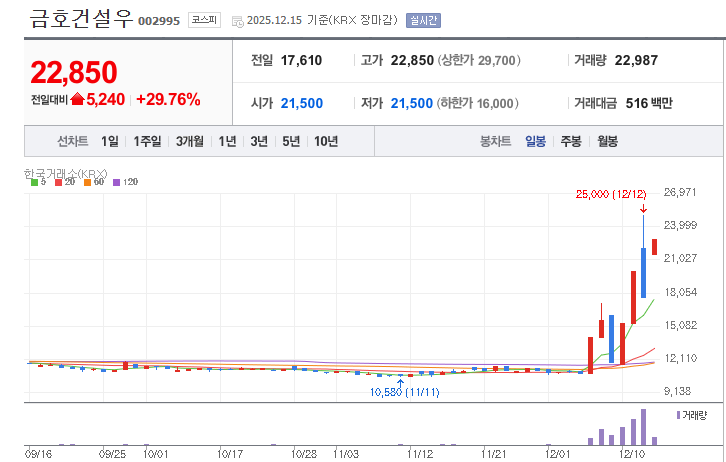Click the 26,971 price axis label
Image resolution: width=726 pixels, height=462 pixels.
click(x=680, y=192)
